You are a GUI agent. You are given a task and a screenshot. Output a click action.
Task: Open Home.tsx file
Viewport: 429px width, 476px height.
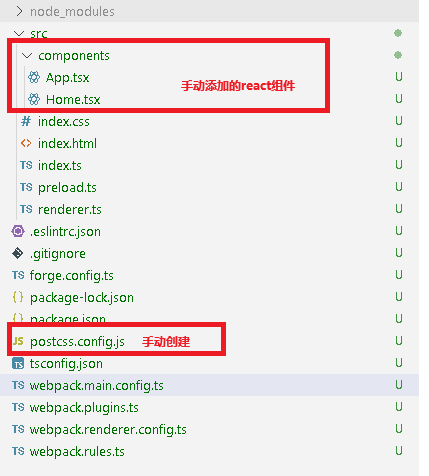[73, 100]
